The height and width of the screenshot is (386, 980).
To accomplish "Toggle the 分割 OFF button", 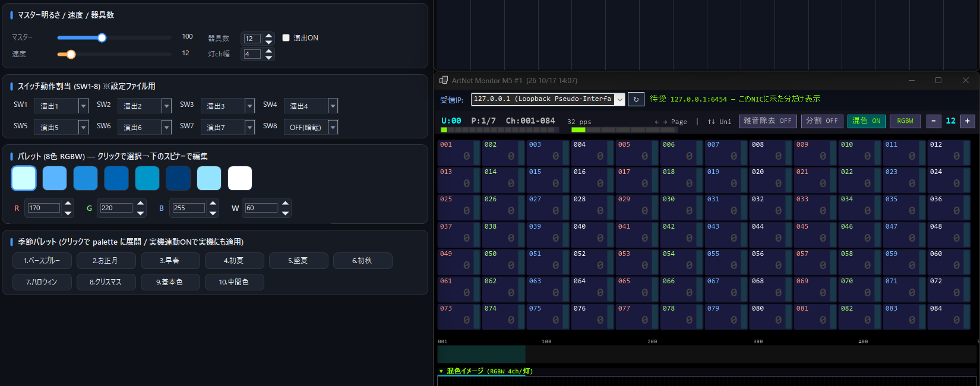I will pyautogui.click(x=822, y=121).
